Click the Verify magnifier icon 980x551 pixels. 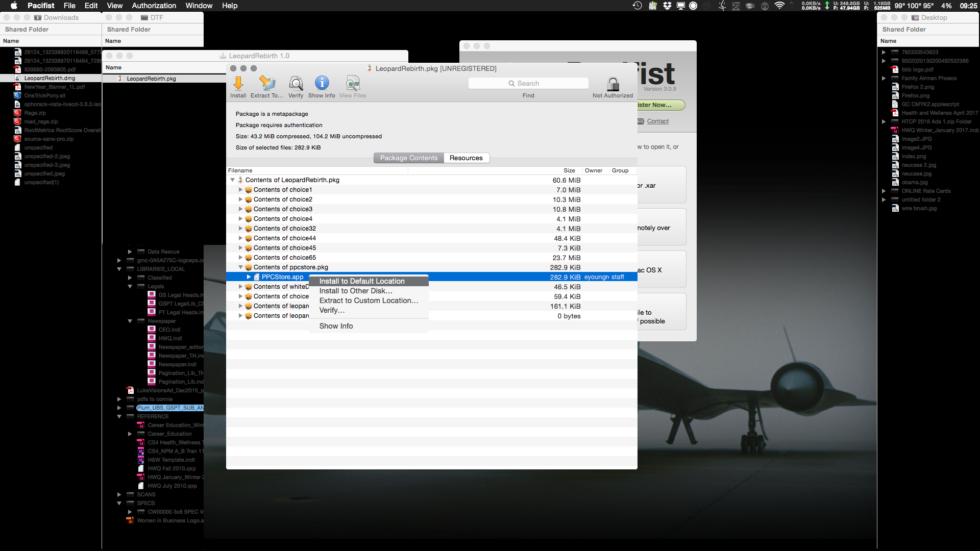(x=296, y=83)
